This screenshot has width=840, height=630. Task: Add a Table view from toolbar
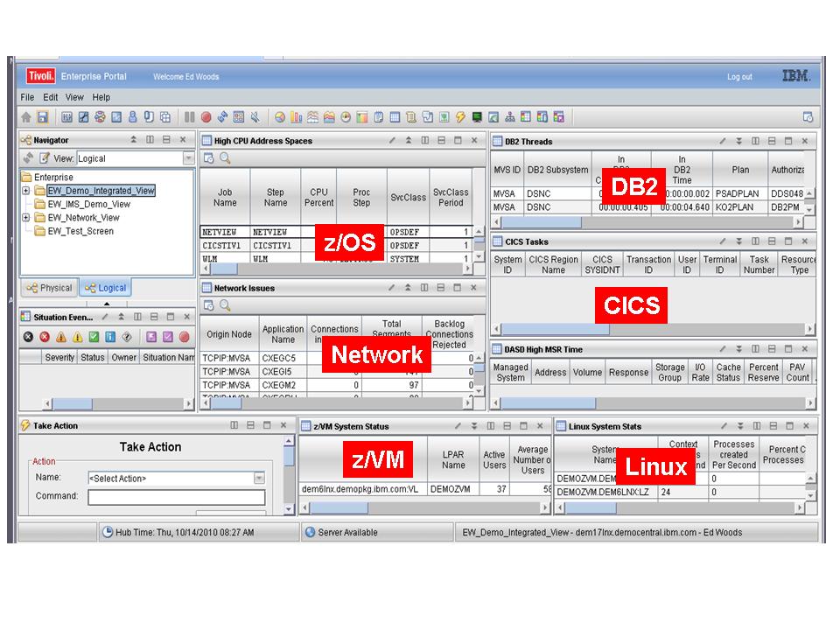point(395,116)
